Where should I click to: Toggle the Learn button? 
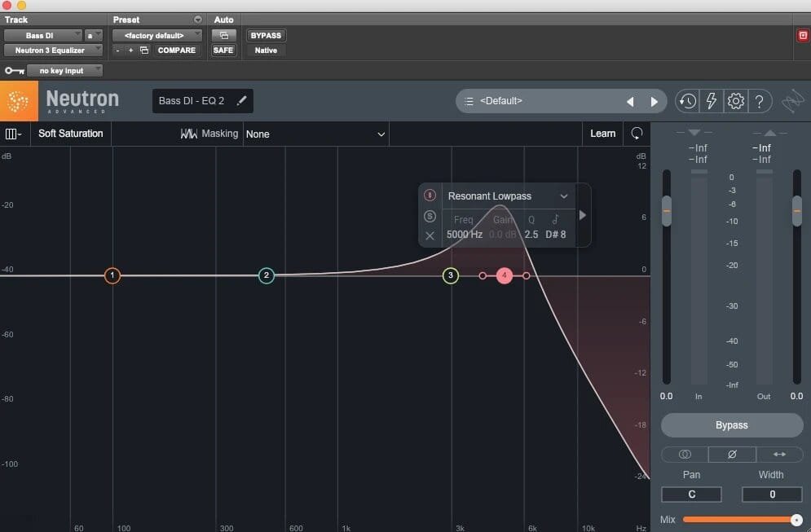point(602,134)
